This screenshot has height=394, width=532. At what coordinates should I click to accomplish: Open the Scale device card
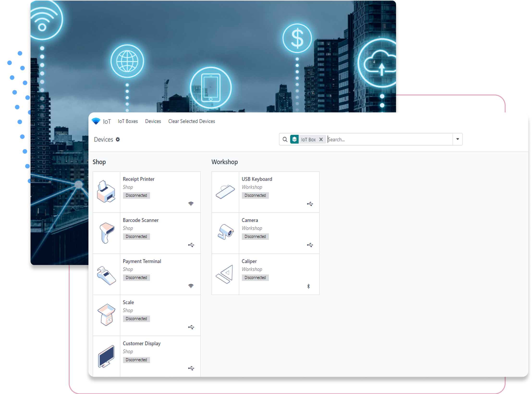(x=147, y=315)
